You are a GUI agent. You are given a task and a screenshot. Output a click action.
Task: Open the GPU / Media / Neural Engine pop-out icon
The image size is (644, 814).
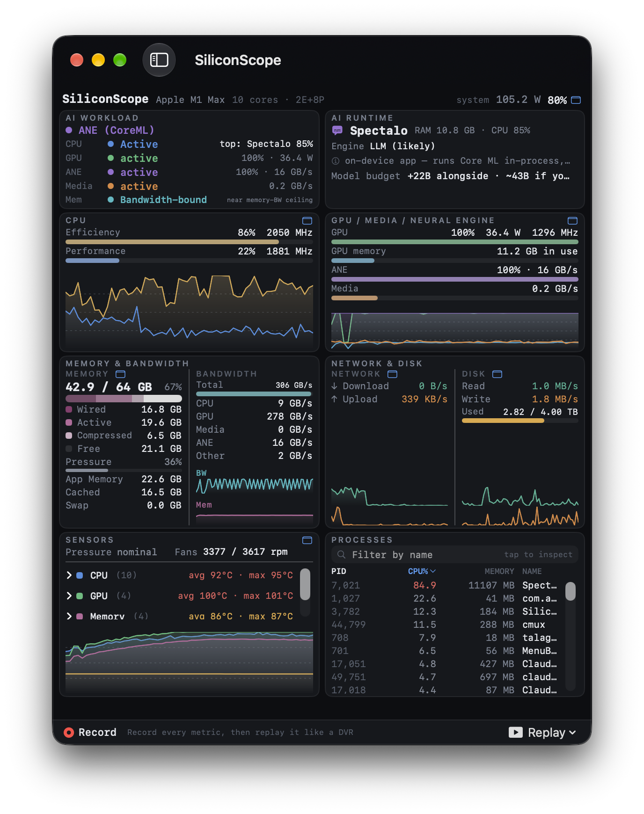pos(572,221)
